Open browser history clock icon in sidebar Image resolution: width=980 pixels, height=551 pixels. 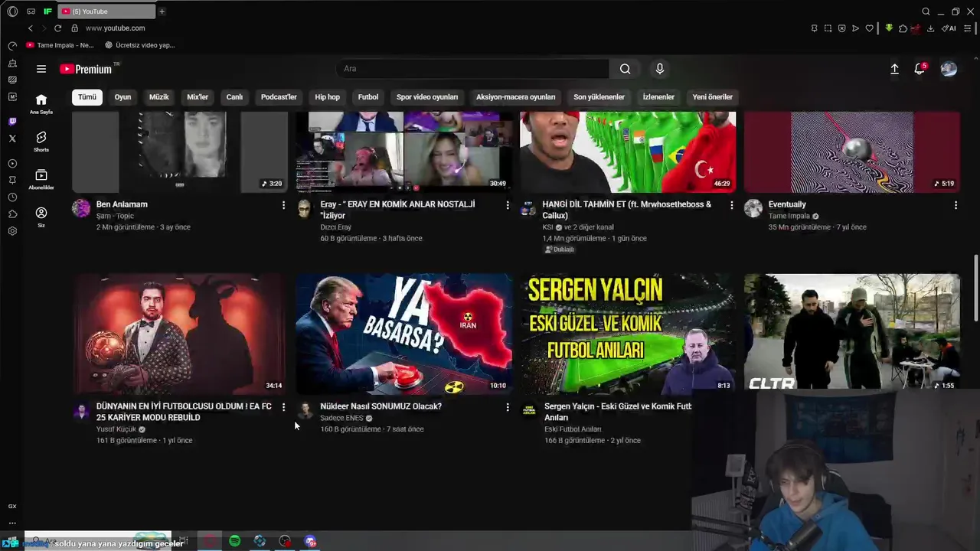click(x=12, y=197)
